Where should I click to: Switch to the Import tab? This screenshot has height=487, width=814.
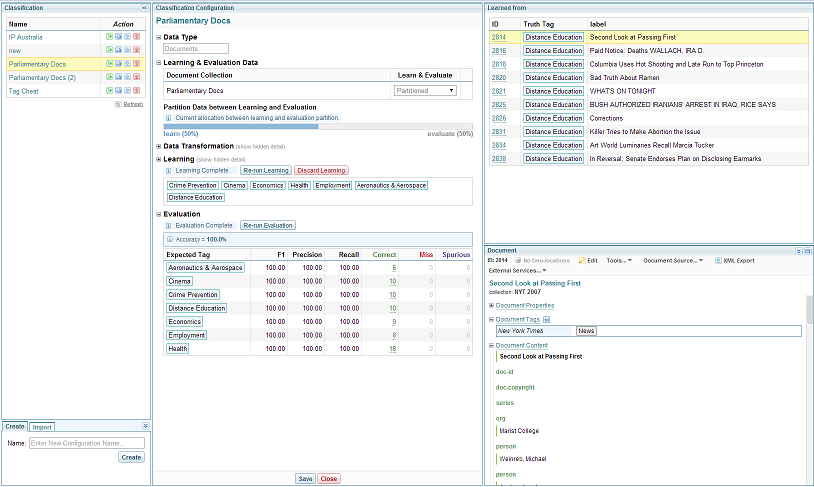[42, 427]
